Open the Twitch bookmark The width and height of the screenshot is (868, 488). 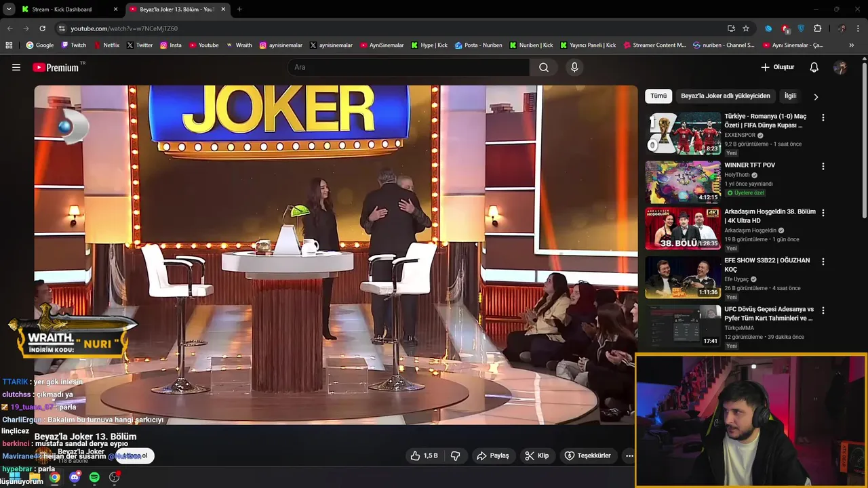tap(74, 45)
